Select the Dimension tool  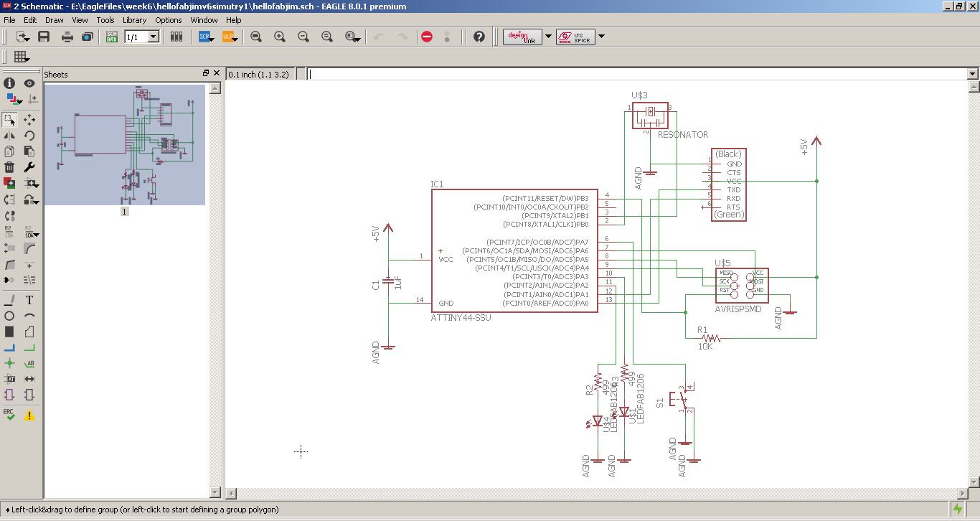click(x=29, y=379)
